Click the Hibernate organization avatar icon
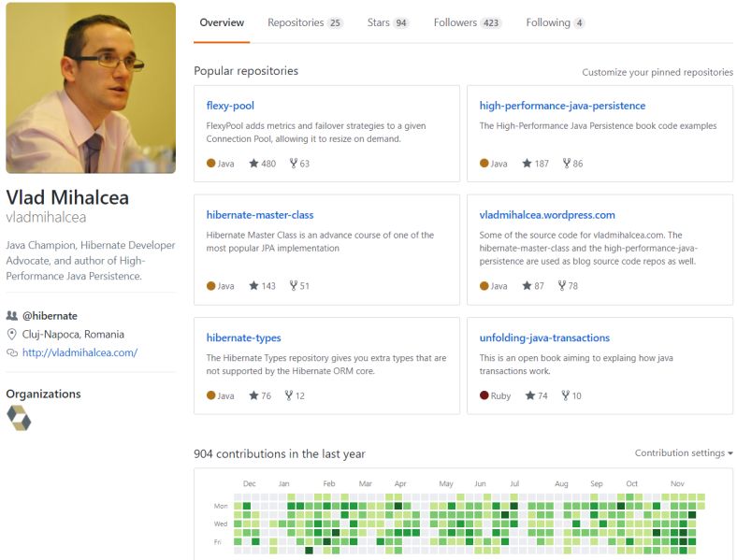Image resolution: width=737 pixels, height=560 pixels. [x=19, y=418]
